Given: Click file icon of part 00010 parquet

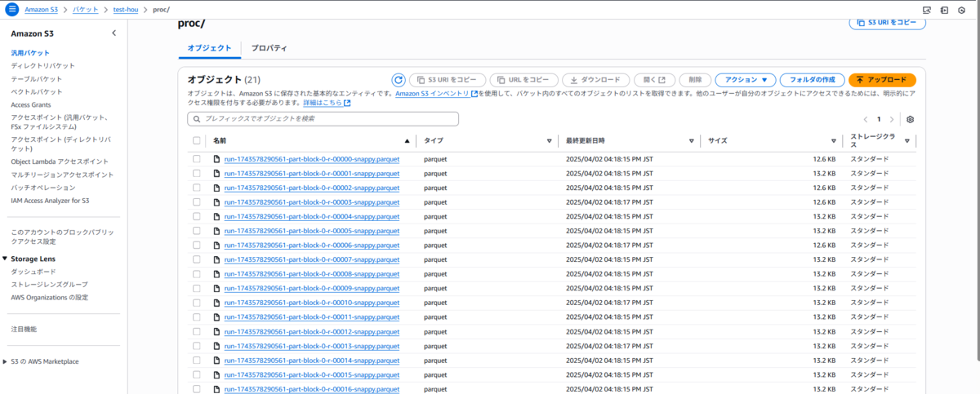Looking at the screenshot, I should point(216,303).
